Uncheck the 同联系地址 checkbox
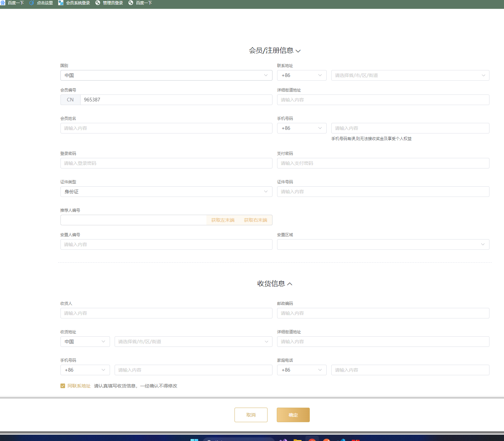The height and width of the screenshot is (441, 504). pyautogui.click(x=63, y=386)
